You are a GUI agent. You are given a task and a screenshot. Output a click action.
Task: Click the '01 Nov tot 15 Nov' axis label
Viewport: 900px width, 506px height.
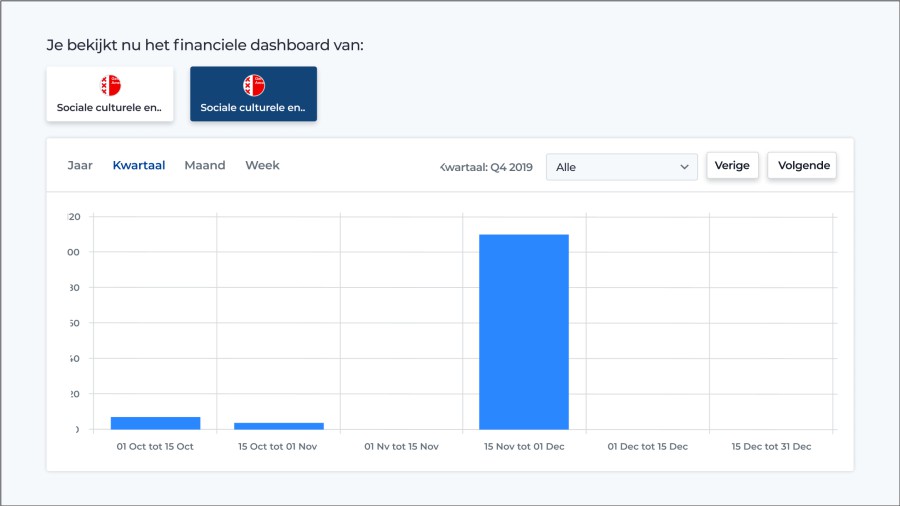point(401,447)
